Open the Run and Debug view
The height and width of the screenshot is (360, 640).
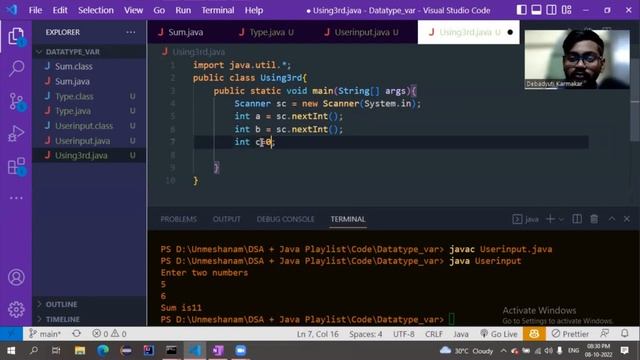(16, 133)
